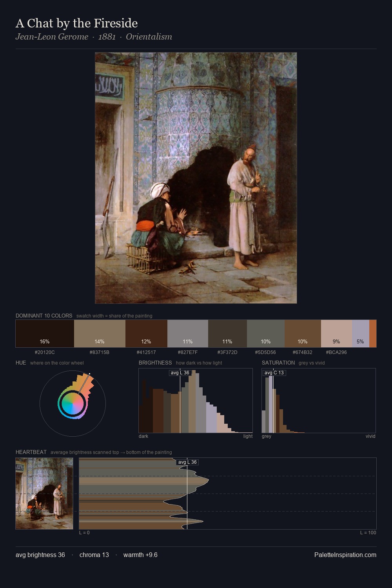The width and height of the screenshot is (392, 588).
Task: Click the saturation histogram chart
Action: click(x=319, y=401)
